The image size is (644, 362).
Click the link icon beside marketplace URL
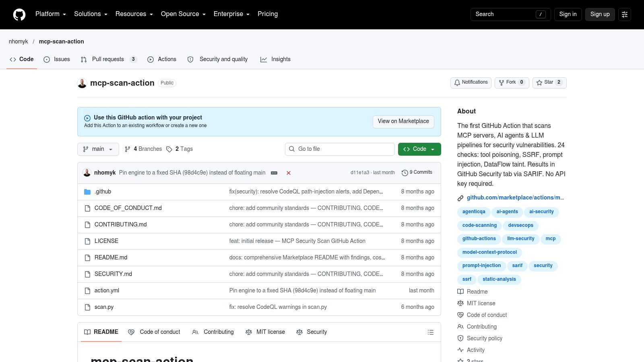460,198
